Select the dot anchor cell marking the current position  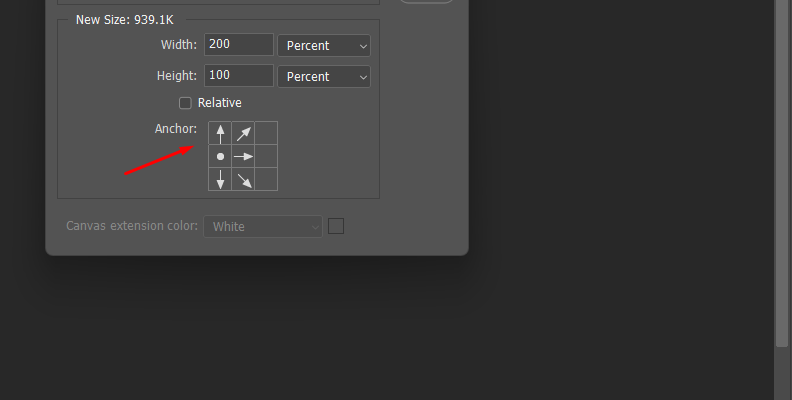coord(220,156)
